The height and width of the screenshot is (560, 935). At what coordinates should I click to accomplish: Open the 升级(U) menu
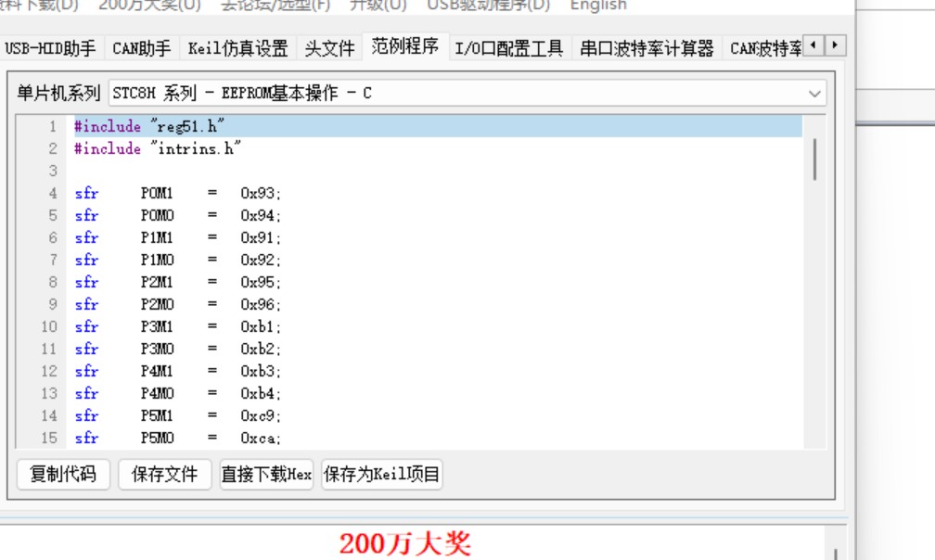coord(378,6)
